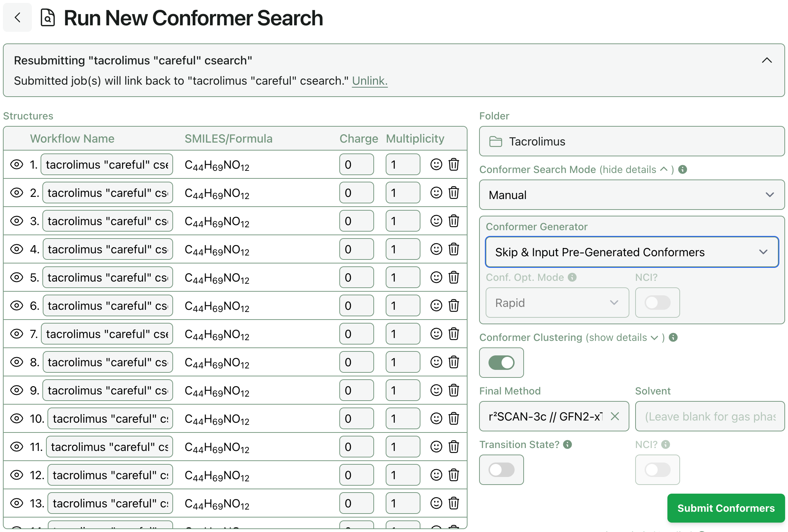Delete structure row 1 with trash icon
The image size is (788, 532).
[x=453, y=165]
